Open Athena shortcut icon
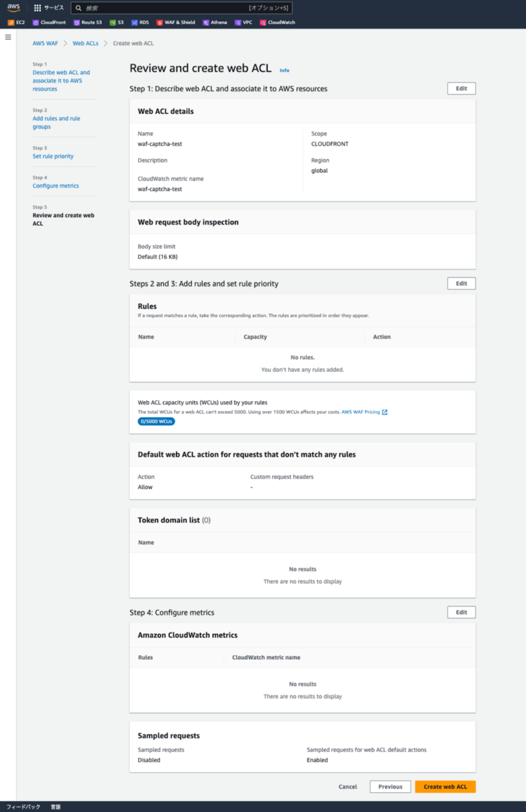The height and width of the screenshot is (812, 526). (x=206, y=23)
